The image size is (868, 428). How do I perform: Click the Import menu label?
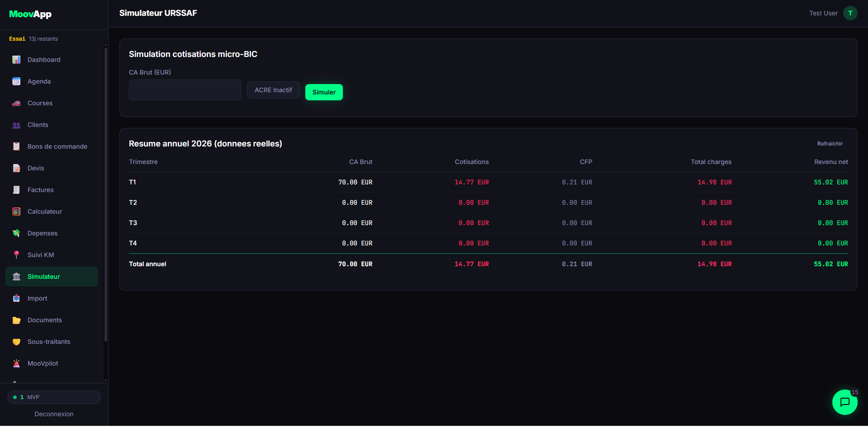[37, 298]
